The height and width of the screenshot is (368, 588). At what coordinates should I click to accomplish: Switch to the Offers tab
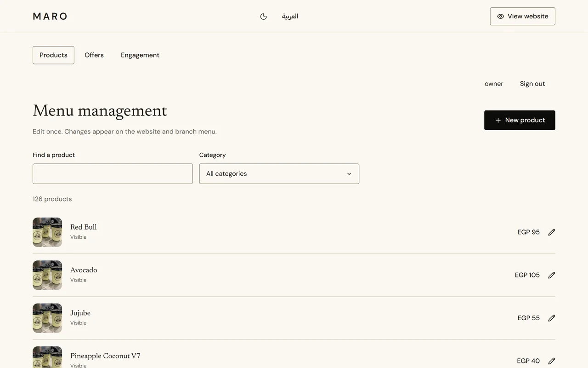94,55
